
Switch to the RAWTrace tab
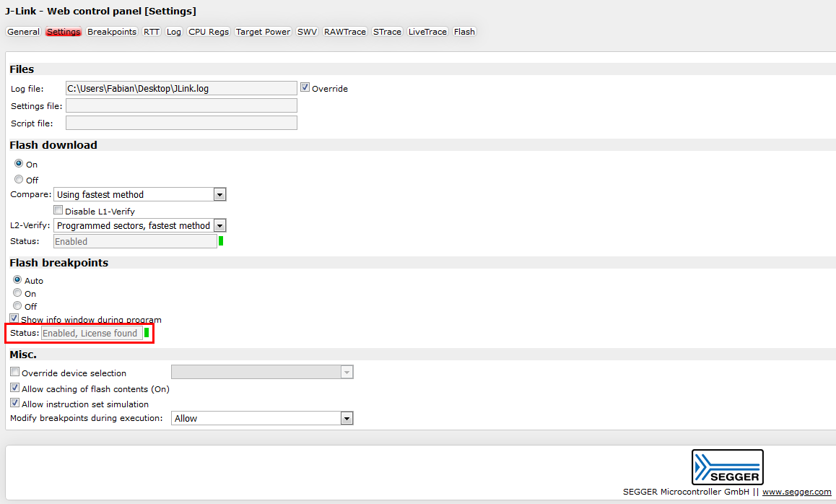tap(345, 32)
